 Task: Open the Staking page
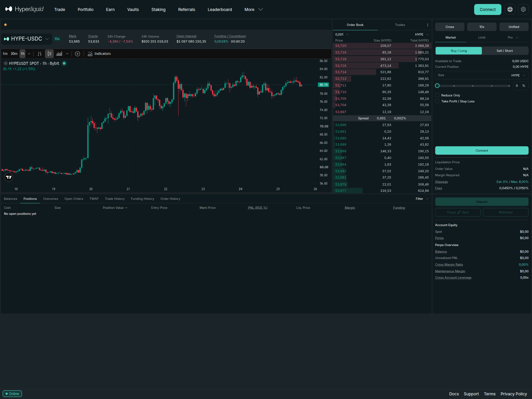tap(158, 10)
